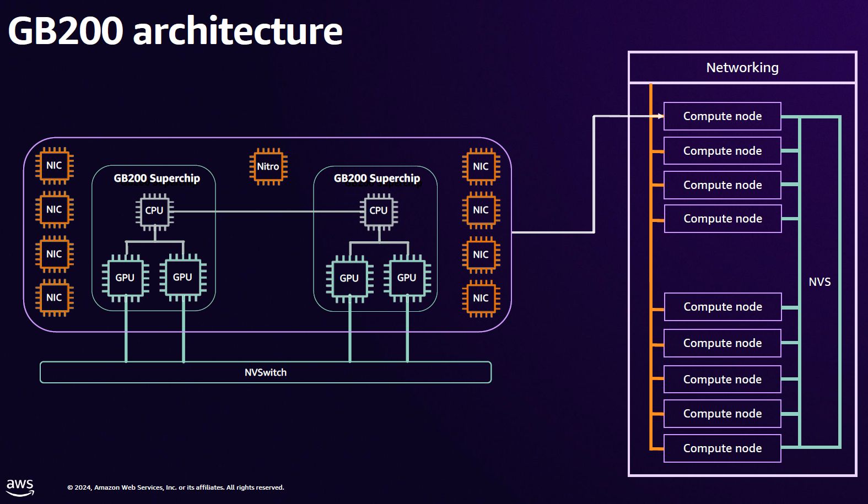The height and width of the screenshot is (504, 868).
Task: Select the second Compute node in the lower group
Action: [x=723, y=343]
